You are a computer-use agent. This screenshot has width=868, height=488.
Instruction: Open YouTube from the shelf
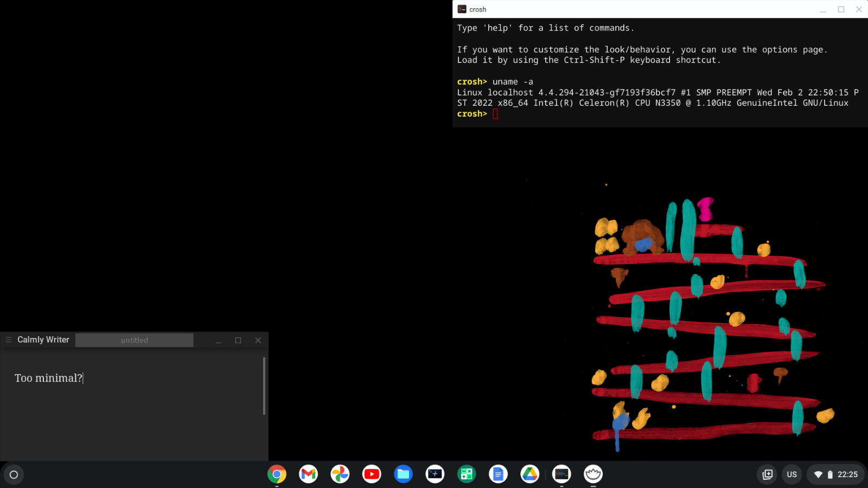coord(372,474)
